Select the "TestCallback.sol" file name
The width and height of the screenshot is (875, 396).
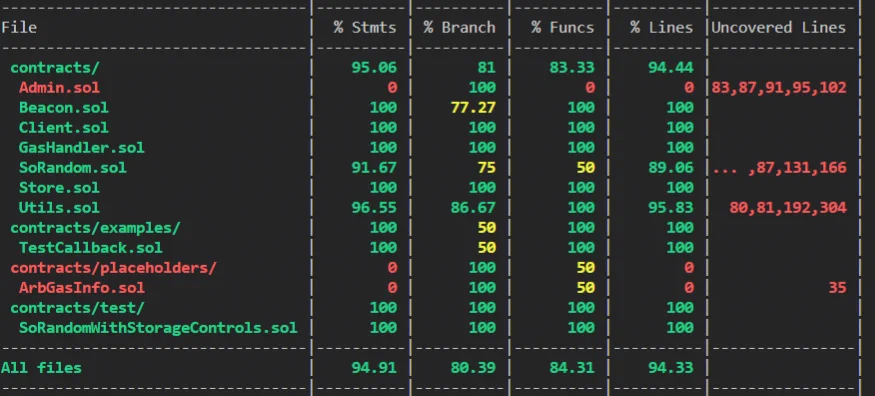(x=90, y=248)
